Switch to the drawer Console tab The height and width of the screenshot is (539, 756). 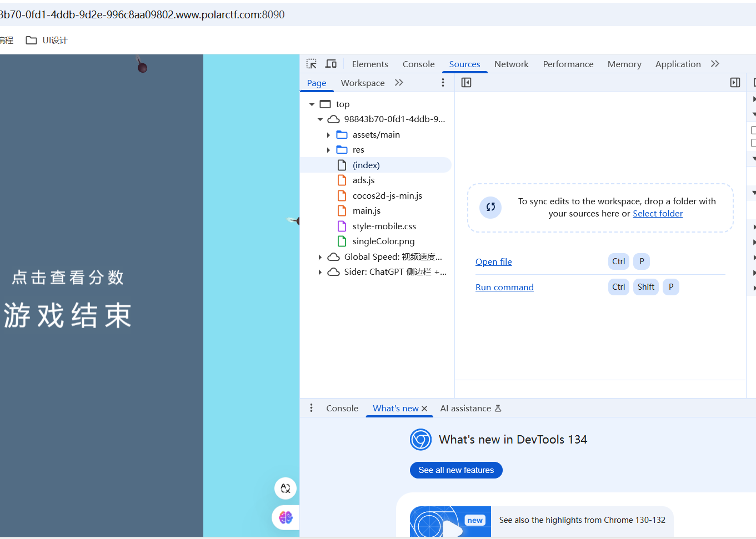[342, 408]
